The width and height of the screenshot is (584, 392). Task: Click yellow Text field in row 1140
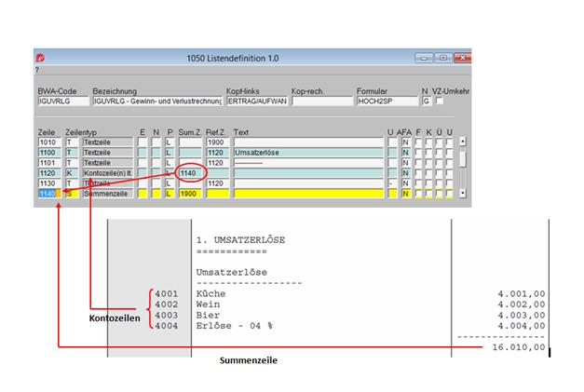tap(308, 194)
